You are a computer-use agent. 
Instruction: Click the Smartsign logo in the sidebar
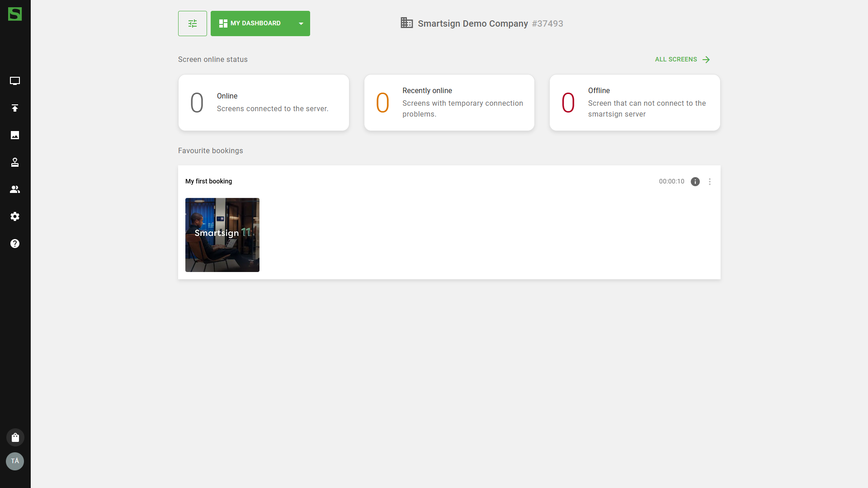pos(15,14)
